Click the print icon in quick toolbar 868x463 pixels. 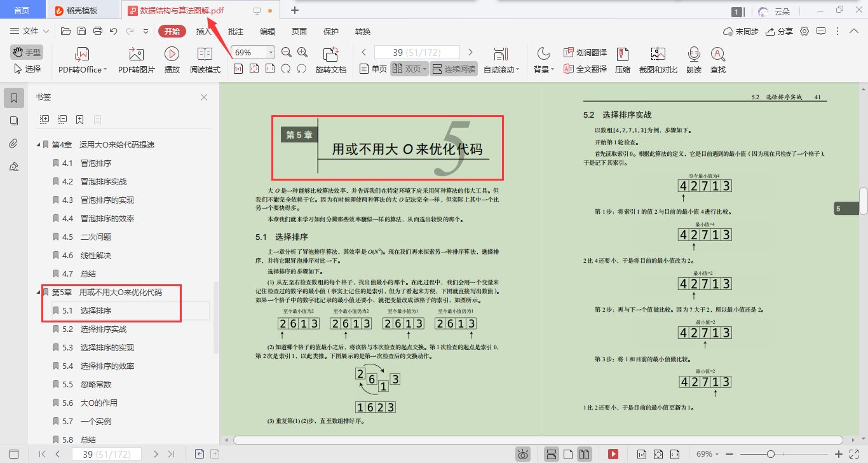coord(98,31)
